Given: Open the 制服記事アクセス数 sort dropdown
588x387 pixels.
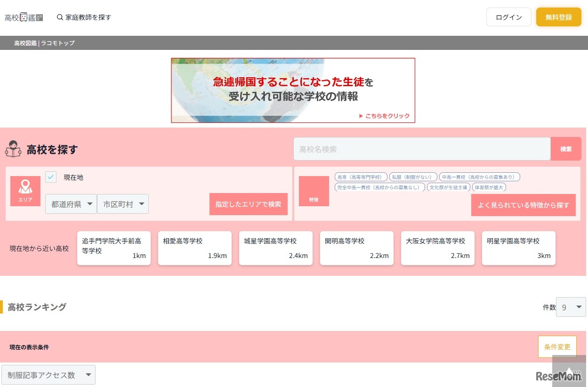Looking at the screenshot, I should click(x=48, y=375).
